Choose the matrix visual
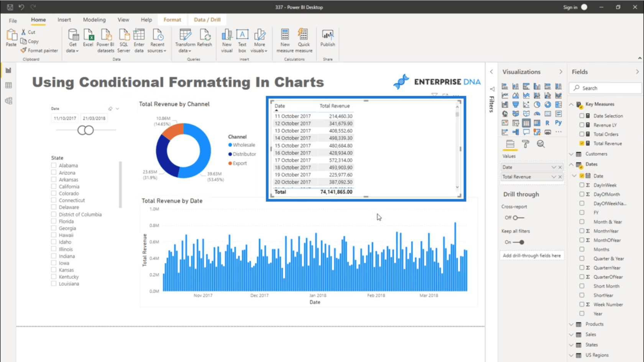The image size is (644, 362). point(537,123)
